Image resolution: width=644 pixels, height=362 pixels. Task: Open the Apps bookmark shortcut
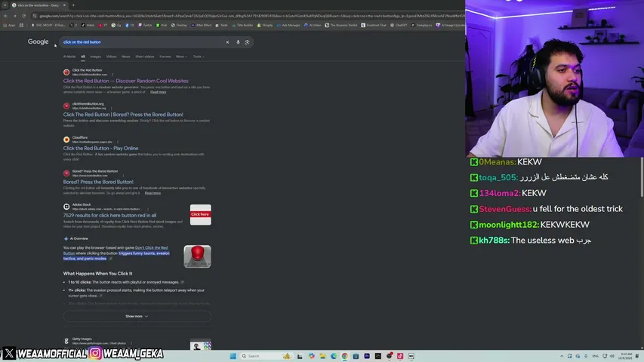click(x=9, y=25)
